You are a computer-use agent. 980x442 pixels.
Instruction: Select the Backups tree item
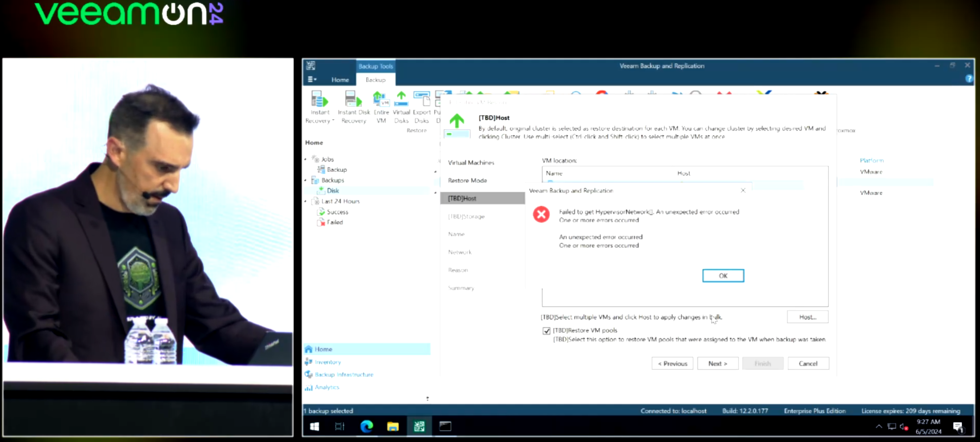tap(332, 180)
